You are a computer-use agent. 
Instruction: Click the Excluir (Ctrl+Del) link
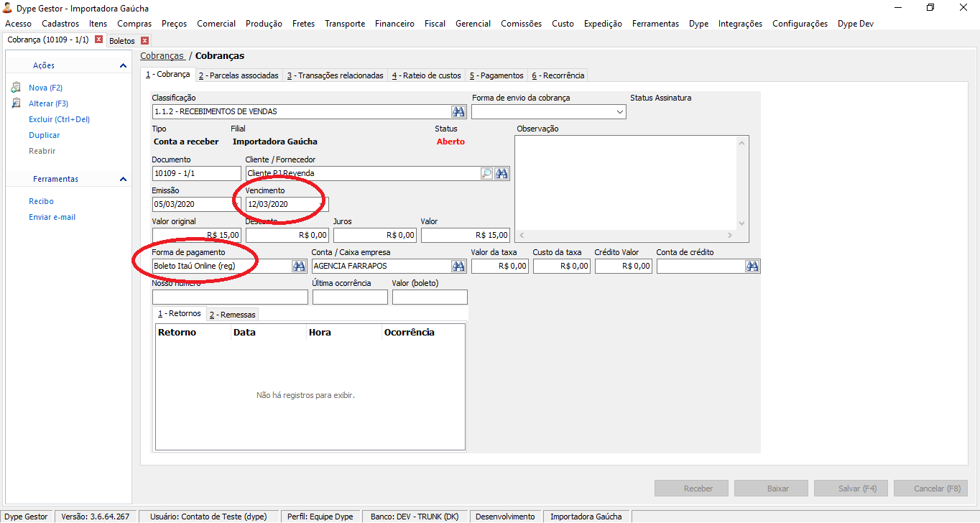pyautogui.click(x=59, y=119)
